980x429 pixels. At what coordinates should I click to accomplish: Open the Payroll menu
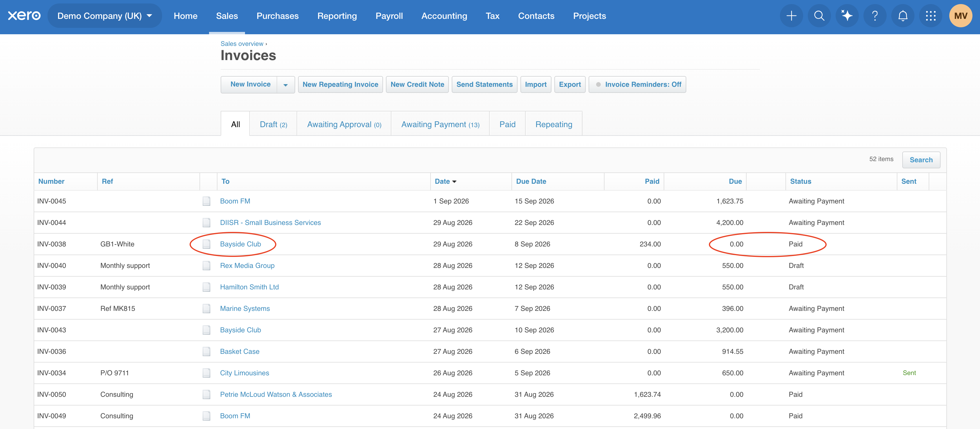coord(389,16)
